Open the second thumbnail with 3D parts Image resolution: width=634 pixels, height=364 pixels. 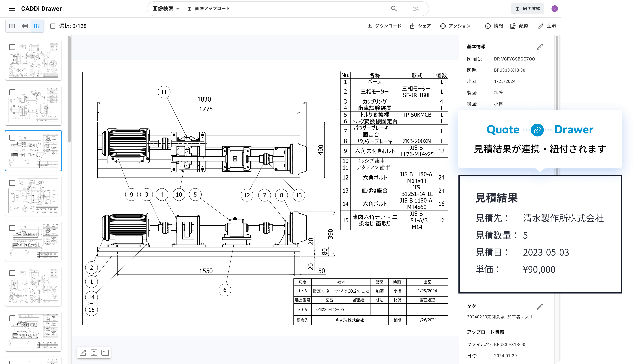33,106
